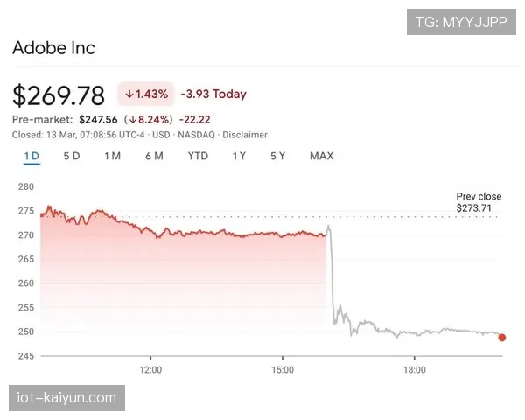The image size is (525, 420).
Task: Switch chart to 1 Y view
Action: tap(239, 156)
